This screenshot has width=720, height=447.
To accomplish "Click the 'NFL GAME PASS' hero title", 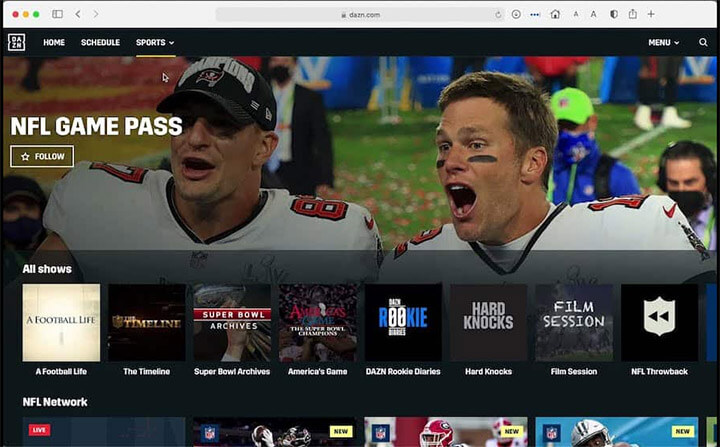I will coord(96,126).
